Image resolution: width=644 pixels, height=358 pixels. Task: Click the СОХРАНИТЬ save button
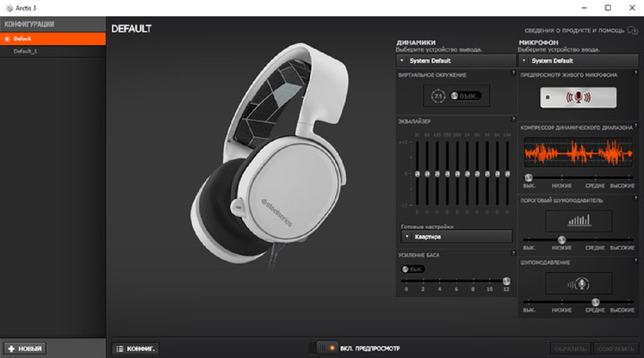616,349
